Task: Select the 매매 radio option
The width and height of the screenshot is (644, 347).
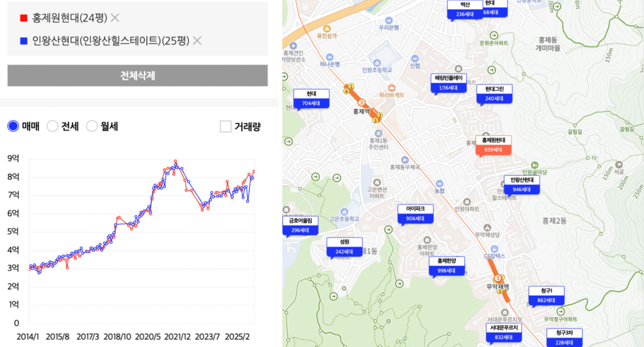Action: [x=13, y=126]
